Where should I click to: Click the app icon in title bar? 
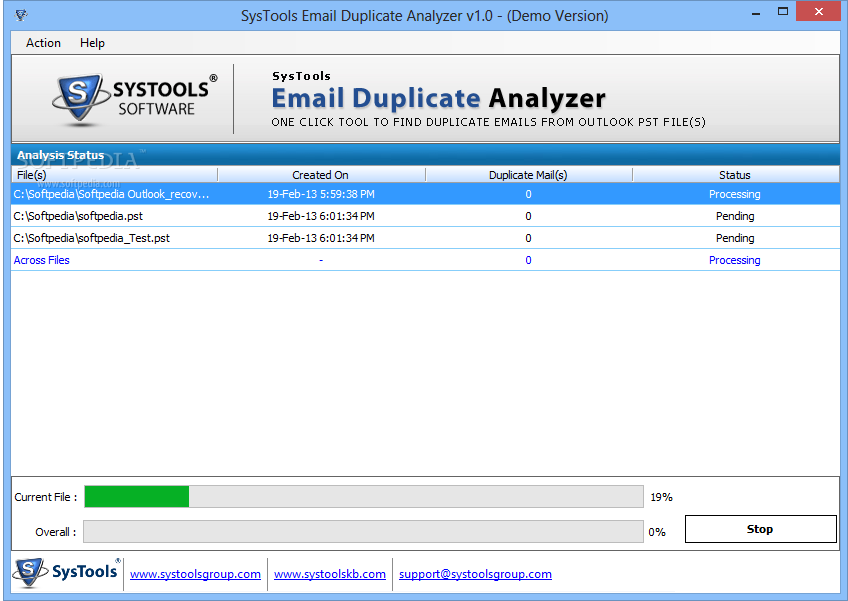21,15
